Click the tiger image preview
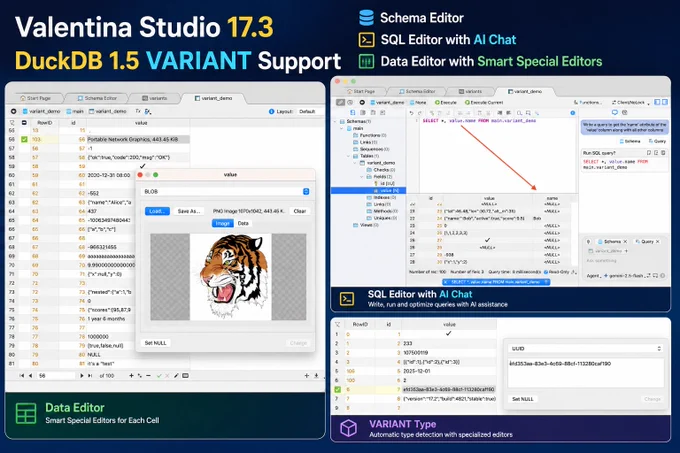680x453 pixels. click(231, 277)
